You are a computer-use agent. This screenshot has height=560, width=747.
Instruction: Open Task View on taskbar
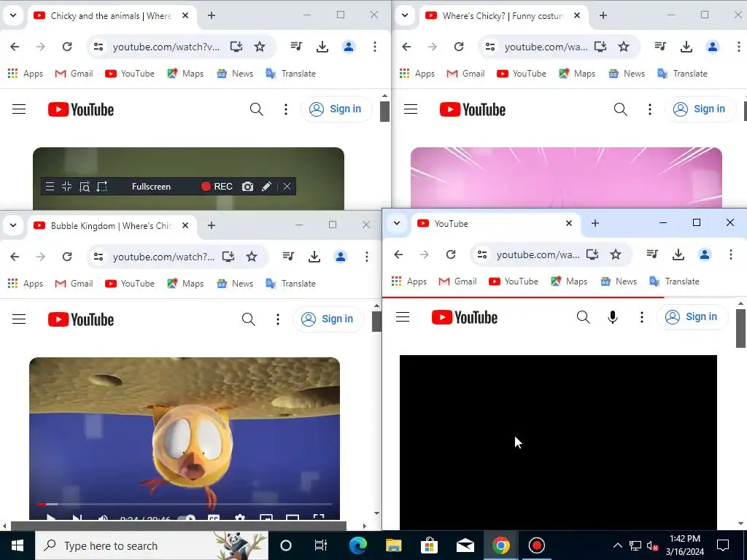321,545
